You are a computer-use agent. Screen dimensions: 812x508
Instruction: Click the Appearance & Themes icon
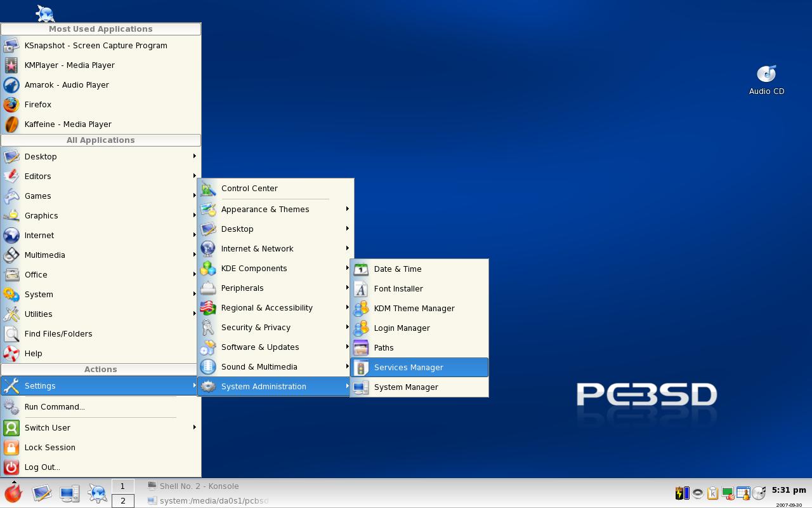208,209
